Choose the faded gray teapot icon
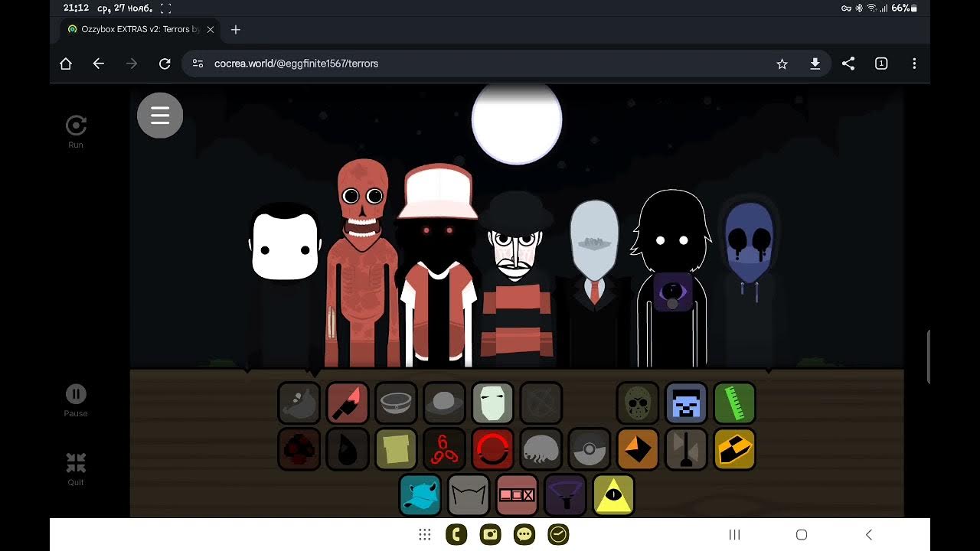980x551 pixels. pos(299,403)
